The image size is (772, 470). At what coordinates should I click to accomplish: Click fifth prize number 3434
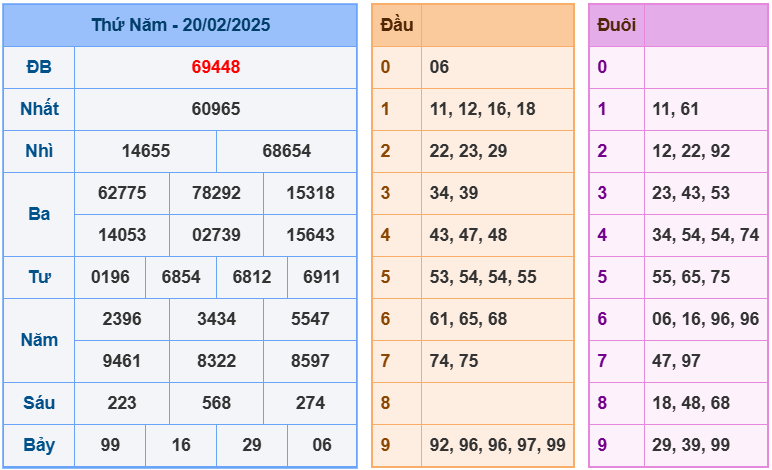[x=216, y=319]
